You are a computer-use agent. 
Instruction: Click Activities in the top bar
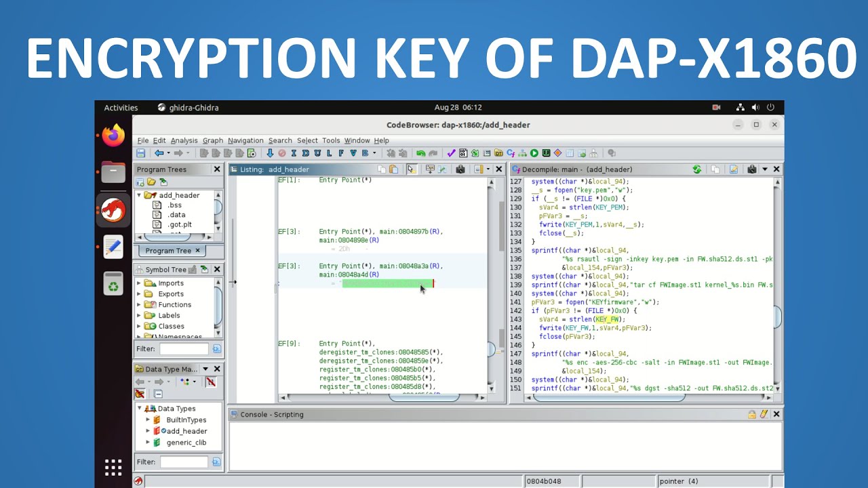pos(121,108)
